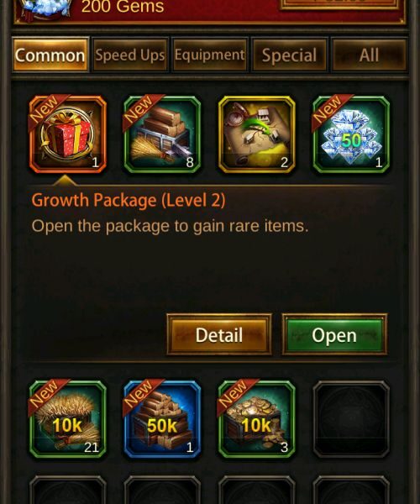Show the All items tab
The image size is (420, 504).
pos(370,55)
